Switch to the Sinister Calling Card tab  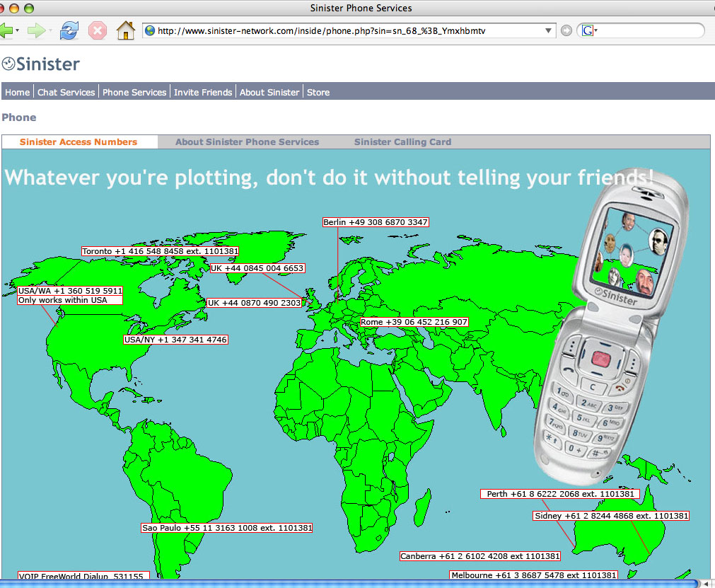pyautogui.click(x=402, y=142)
